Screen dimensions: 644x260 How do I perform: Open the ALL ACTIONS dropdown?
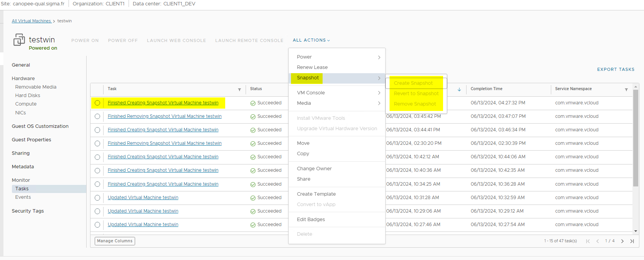tap(311, 40)
